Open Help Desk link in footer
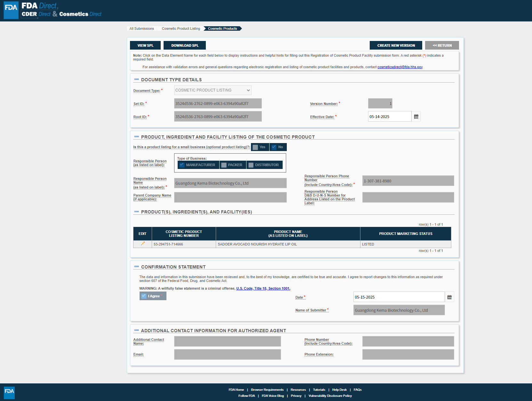The height and width of the screenshot is (401, 532). point(339,390)
